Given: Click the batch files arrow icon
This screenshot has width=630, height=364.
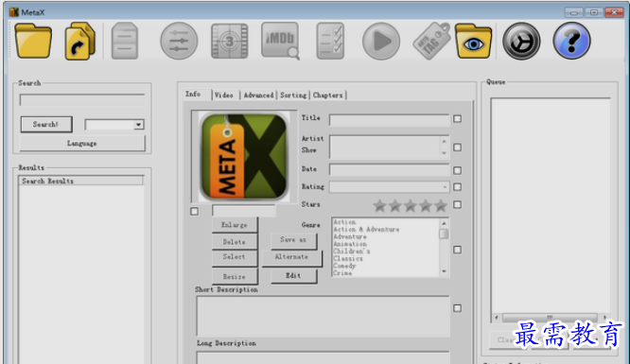Looking at the screenshot, I should coord(79,41).
